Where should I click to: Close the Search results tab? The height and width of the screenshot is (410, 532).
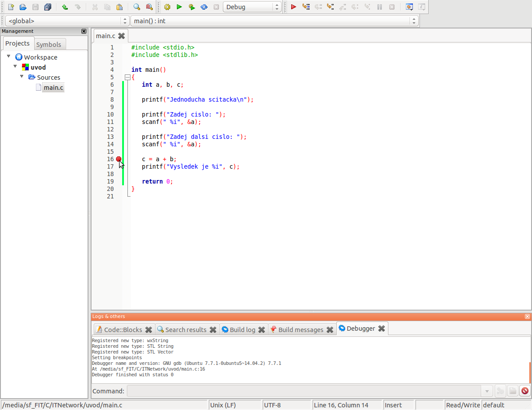point(213,329)
